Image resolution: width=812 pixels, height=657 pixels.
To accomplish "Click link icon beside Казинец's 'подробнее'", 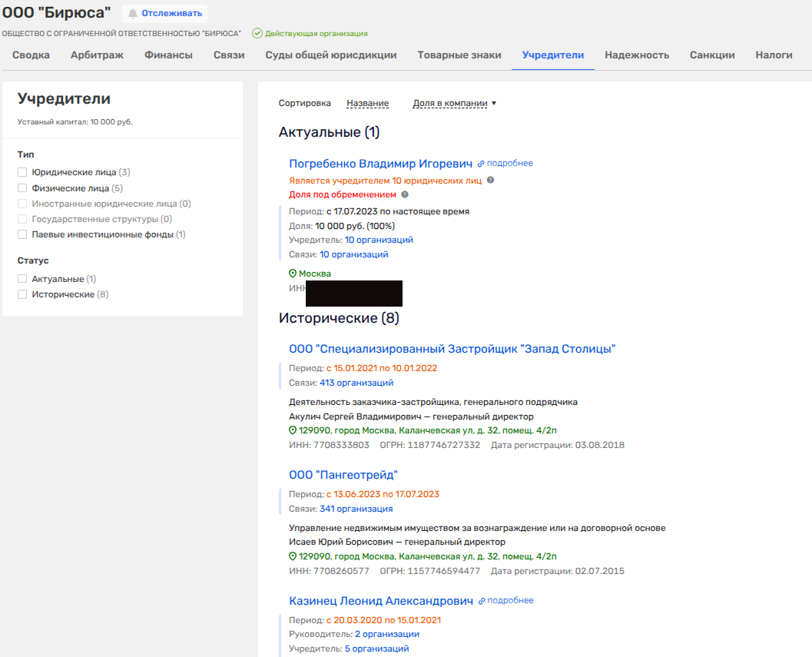I will click(x=482, y=601).
